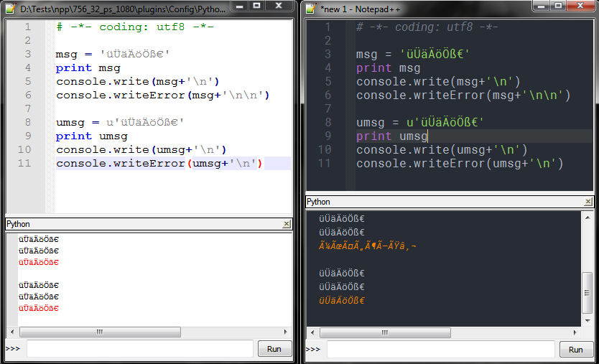Click 'umsg =' line 8 in left editor

pos(120,123)
